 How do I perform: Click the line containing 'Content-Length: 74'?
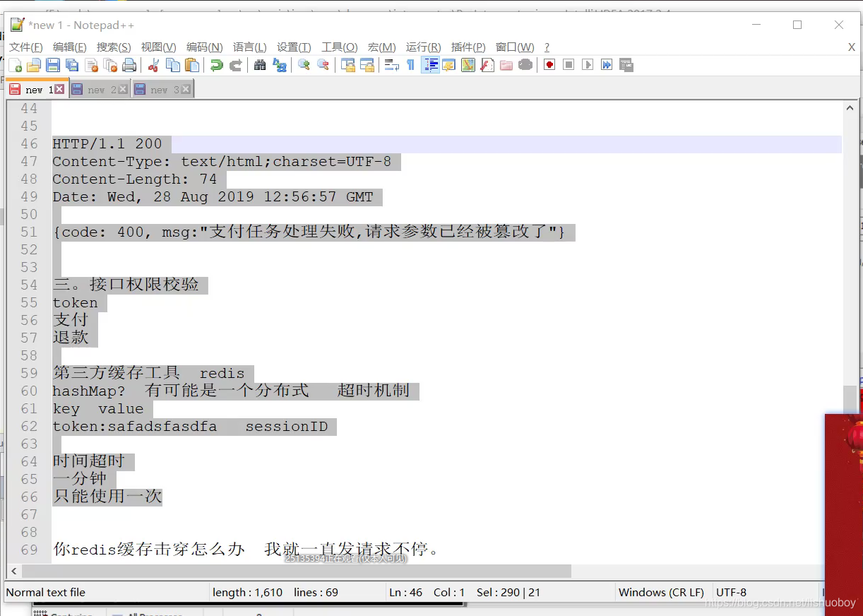click(134, 179)
